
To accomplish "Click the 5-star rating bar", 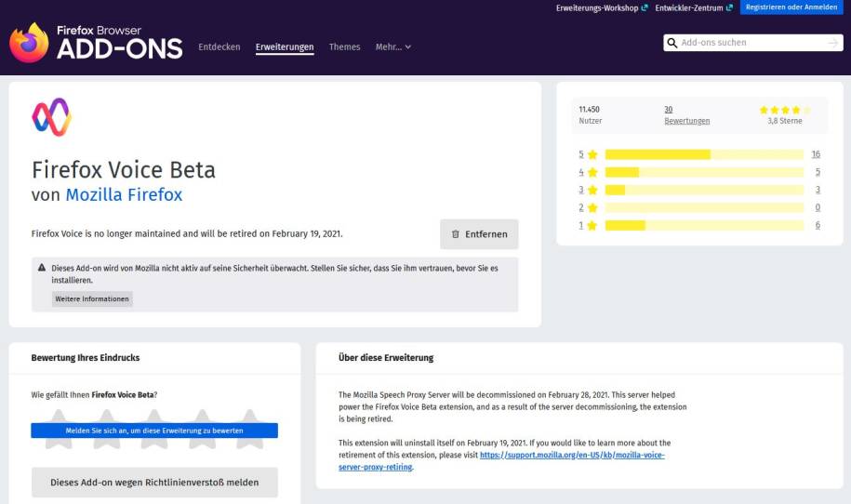I will (x=704, y=154).
